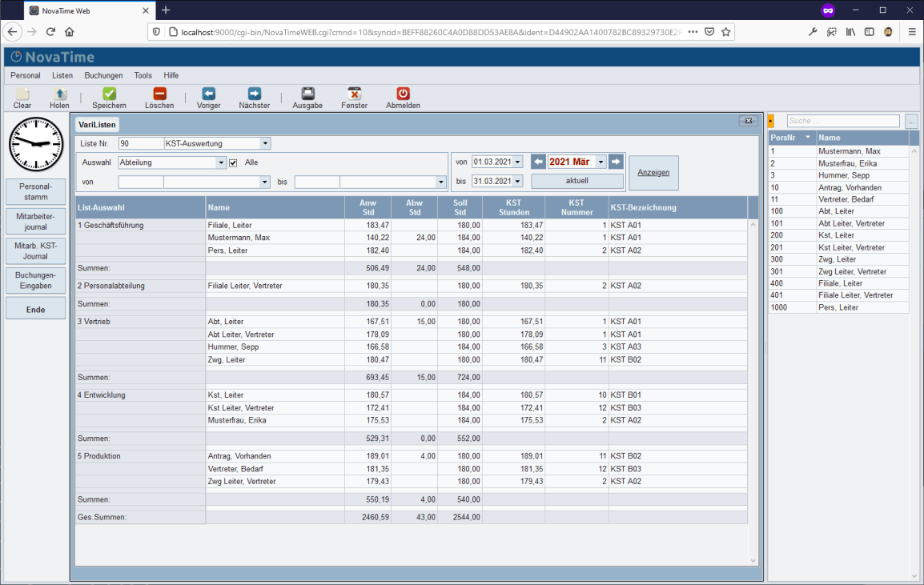The image size is (924, 585).
Task: Click the red Löschen icon
Action: (159, 94)
